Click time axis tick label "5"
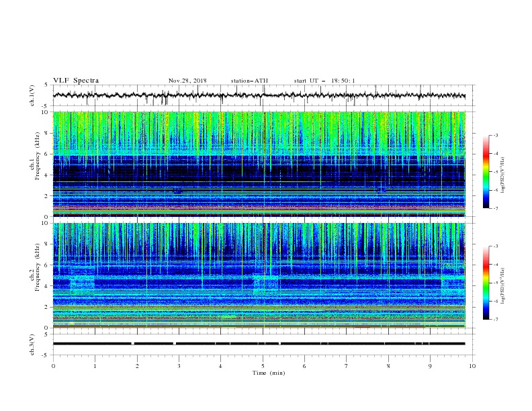The height and width of the screenshot is (411, 532). pos(263,366)
